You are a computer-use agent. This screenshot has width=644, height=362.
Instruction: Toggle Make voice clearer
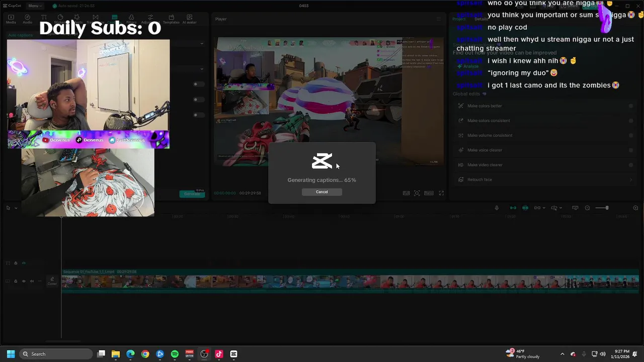631,150
